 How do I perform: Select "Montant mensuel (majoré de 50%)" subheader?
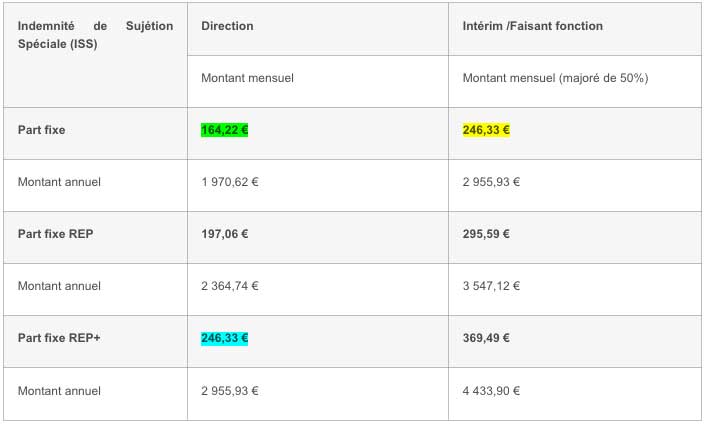coord(556,77)
